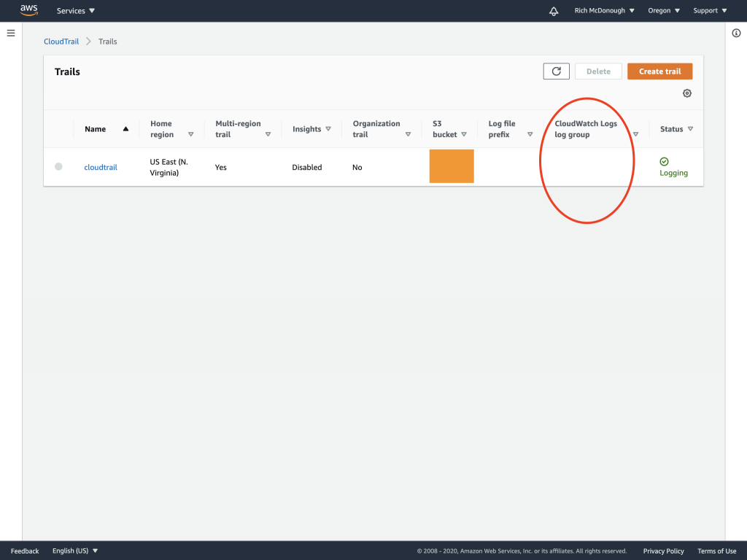Open the Services menu
Viewport: 747px width, 560px height.
[x=74, y=10]
